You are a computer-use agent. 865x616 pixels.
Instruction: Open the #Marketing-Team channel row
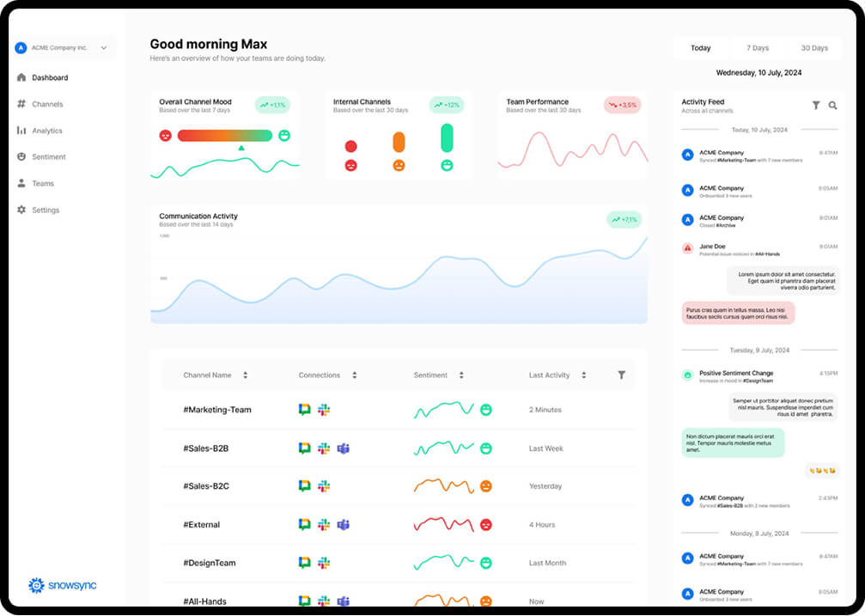coord(217,410)
